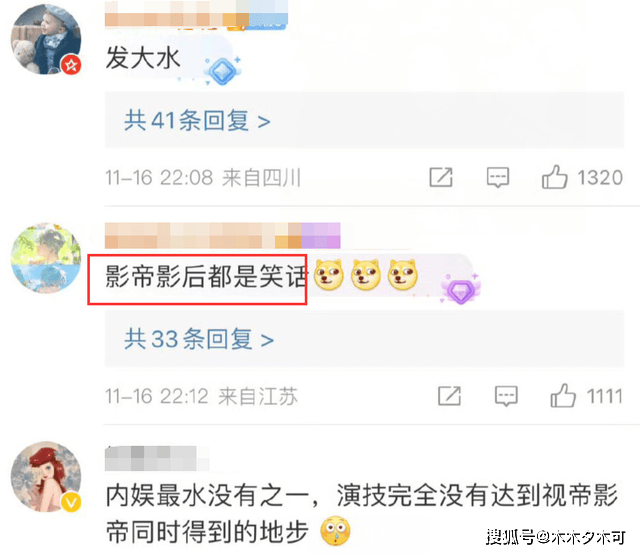The image size is (640, 554).
Task: Tap the yellow V verified badge on avatar
Action: click(x=71, y=502)
